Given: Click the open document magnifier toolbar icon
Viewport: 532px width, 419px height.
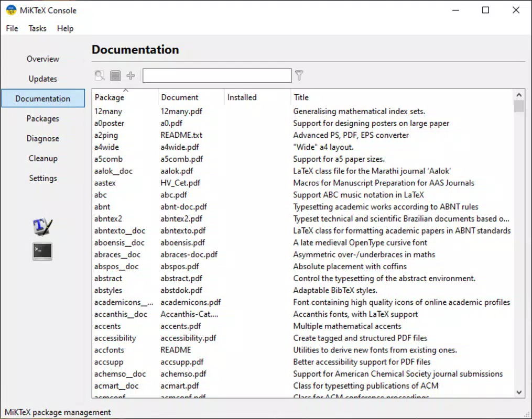Looking at the screenshot, I should [x=100, y=75].
